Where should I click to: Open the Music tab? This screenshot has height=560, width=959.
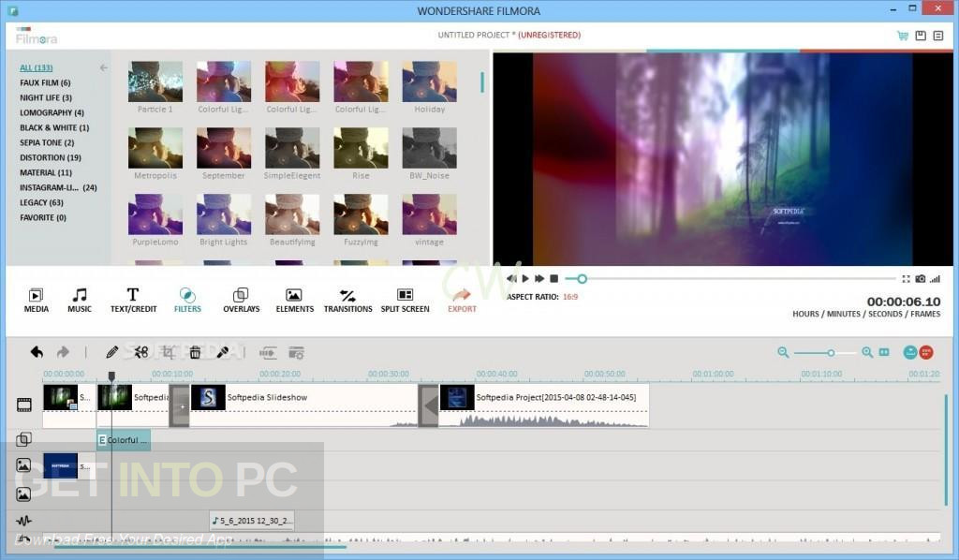click(x=80, y=301)
